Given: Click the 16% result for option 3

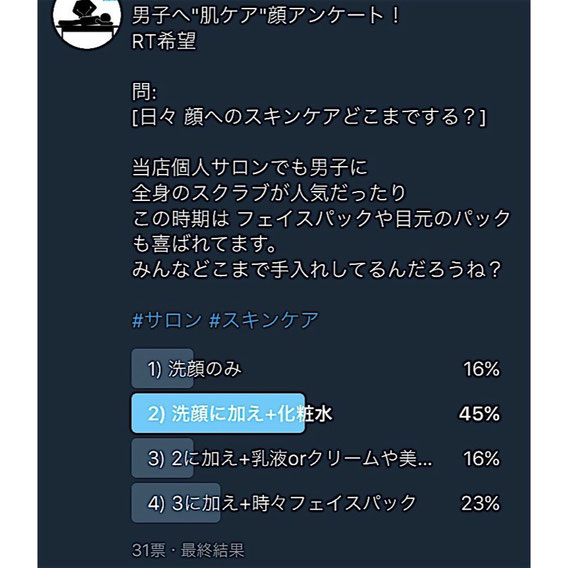Looking at the screenshot, I should tap(481, 458).
